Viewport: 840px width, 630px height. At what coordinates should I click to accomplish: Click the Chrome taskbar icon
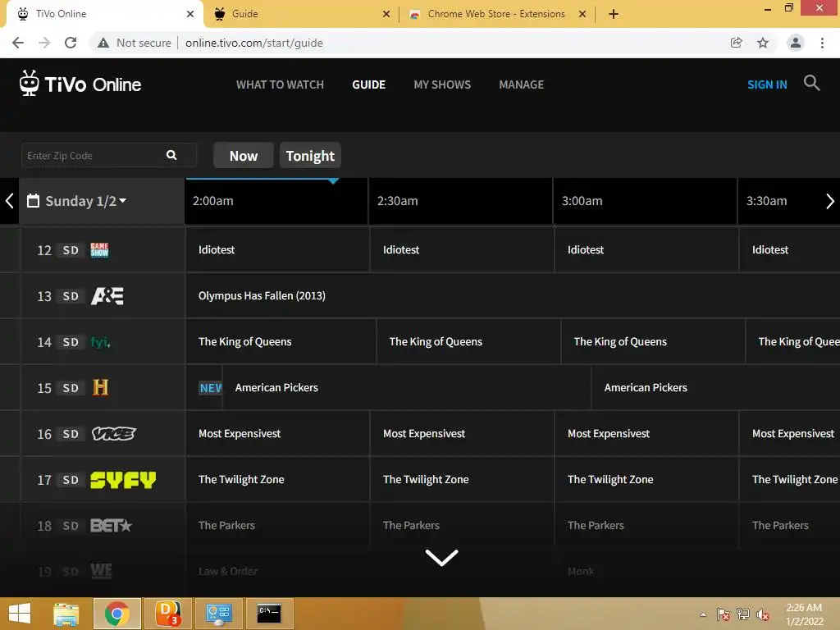coord(117,614)
